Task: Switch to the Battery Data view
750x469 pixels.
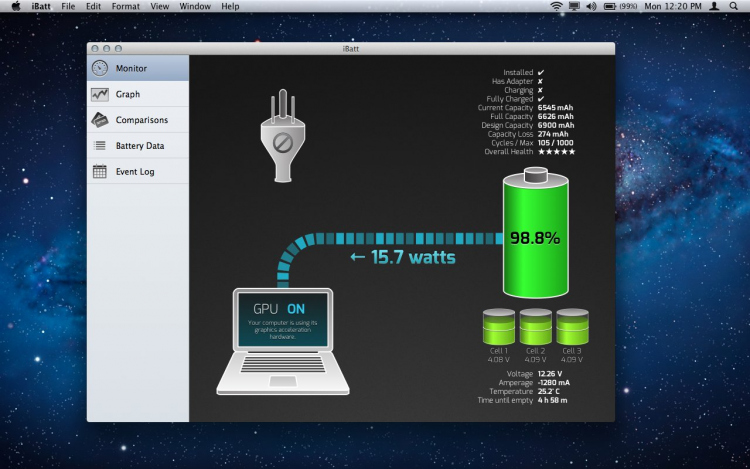Action: click(x=138, y=146)
